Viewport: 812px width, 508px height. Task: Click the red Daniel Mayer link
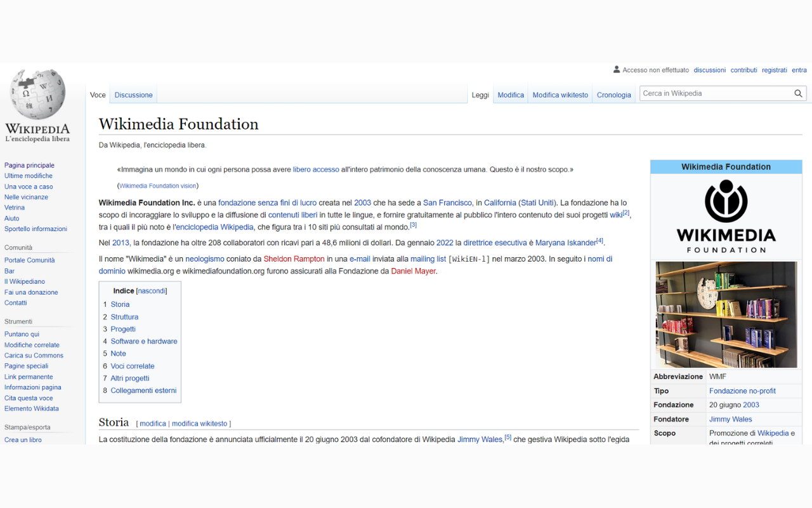coord(413,271)
